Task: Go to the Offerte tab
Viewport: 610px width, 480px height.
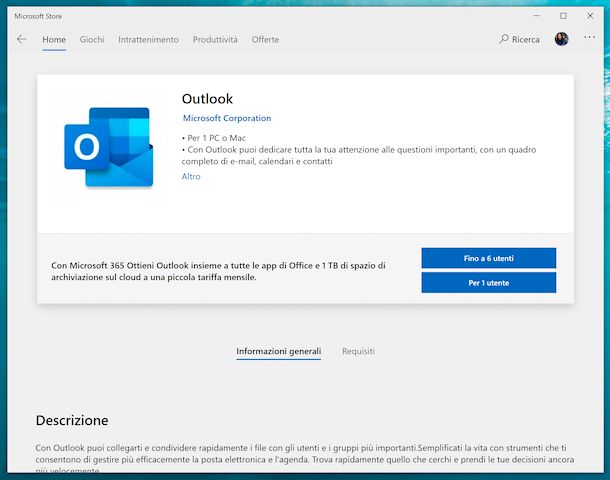Action: 265,40
